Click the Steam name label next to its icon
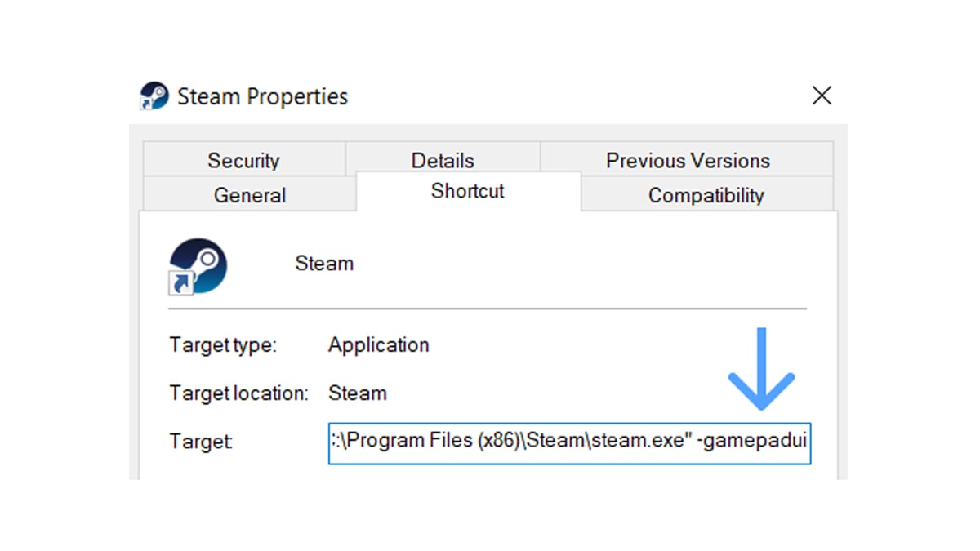The image size is (980, 551). click(324, 263)
